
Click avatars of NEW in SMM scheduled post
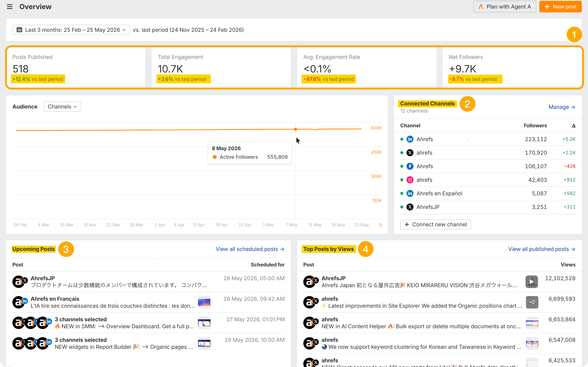click(x=32, y=323)
